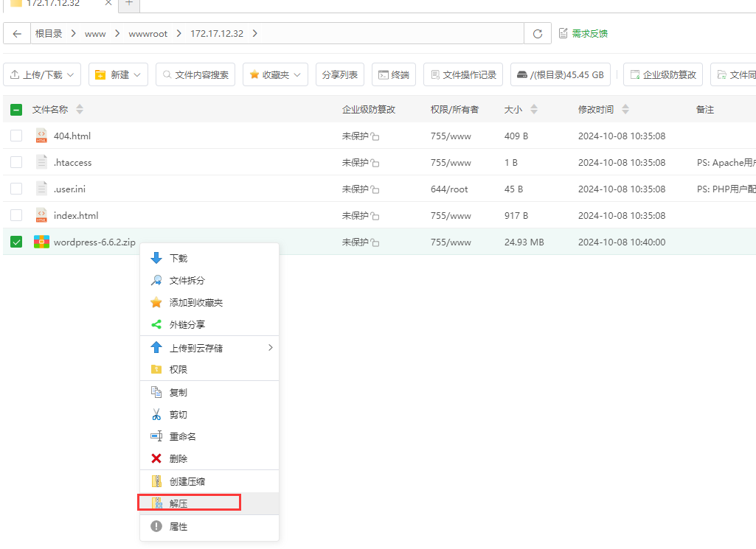
Task: Uncheck the wordpress-6.6.2.zip checkbox
Action: [x=16, y=242]
